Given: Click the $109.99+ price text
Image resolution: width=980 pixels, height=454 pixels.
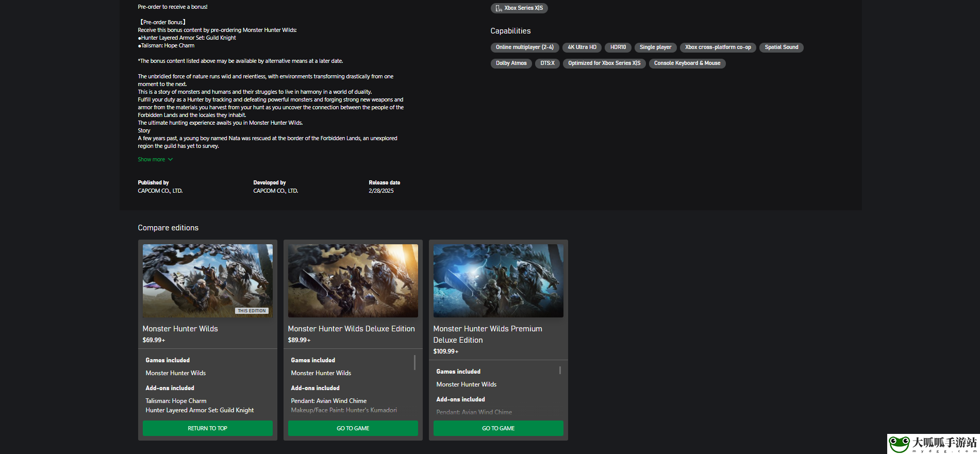Looking at the screenshot, I should point(446,351).
